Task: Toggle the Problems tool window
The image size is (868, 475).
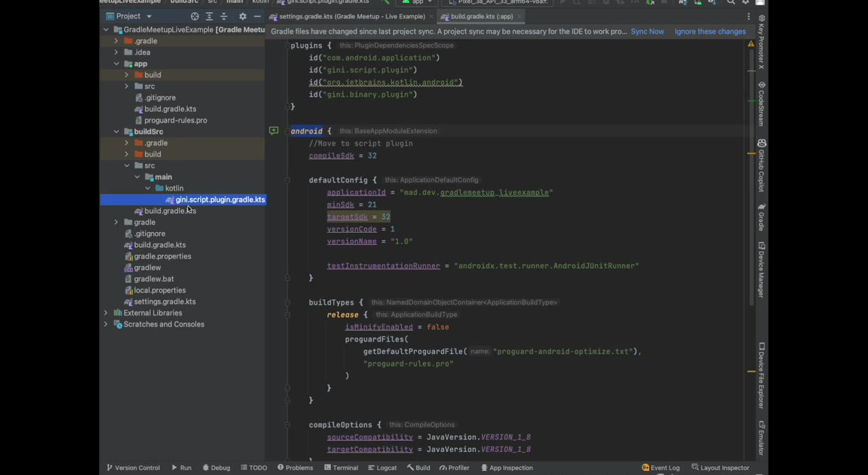Action: pos(294,468)
